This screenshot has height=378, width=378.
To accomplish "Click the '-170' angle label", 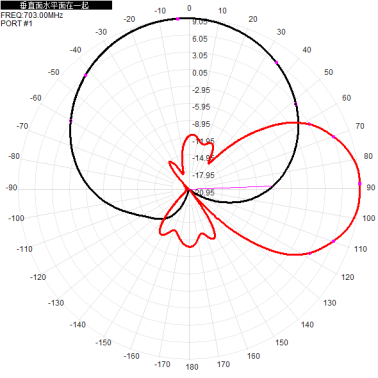I will click(x=162, y=364).
